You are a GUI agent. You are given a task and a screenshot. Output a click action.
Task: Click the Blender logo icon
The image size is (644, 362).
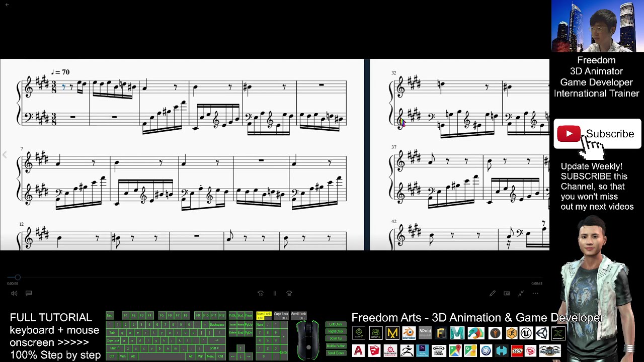(x=409, y=333)
